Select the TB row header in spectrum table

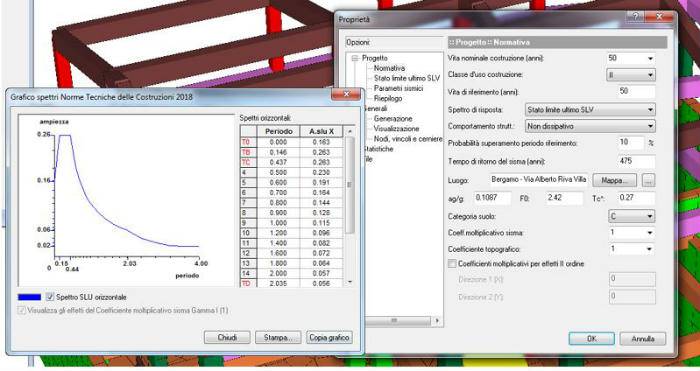tap(246, 152)
